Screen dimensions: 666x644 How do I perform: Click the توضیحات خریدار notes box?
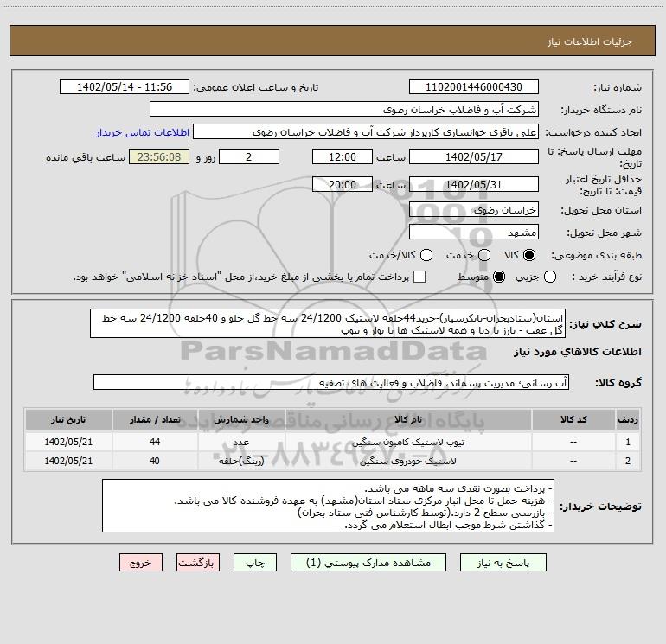pos(329,506)
